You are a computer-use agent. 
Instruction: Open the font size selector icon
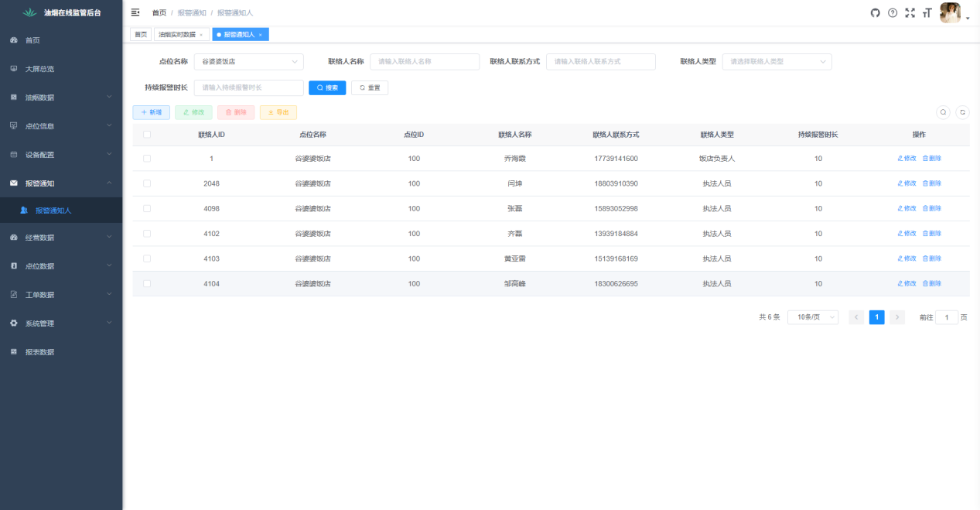point(927,12)
